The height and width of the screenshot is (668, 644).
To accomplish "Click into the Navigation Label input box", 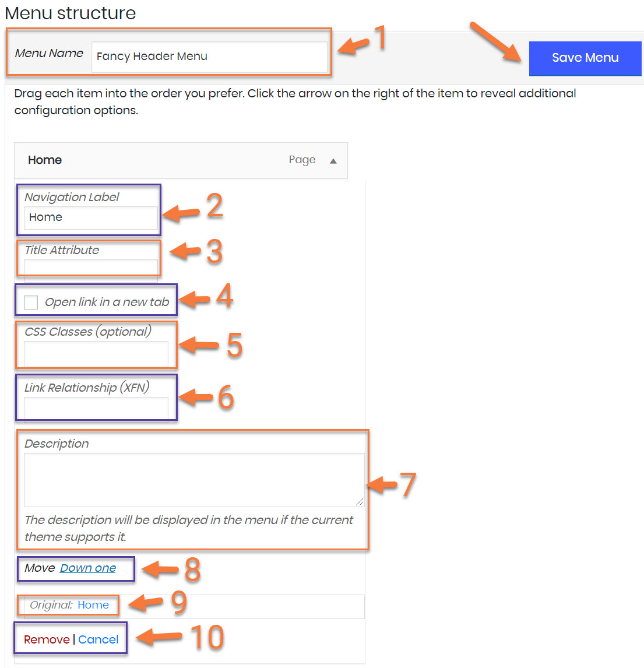I will 90,217.
